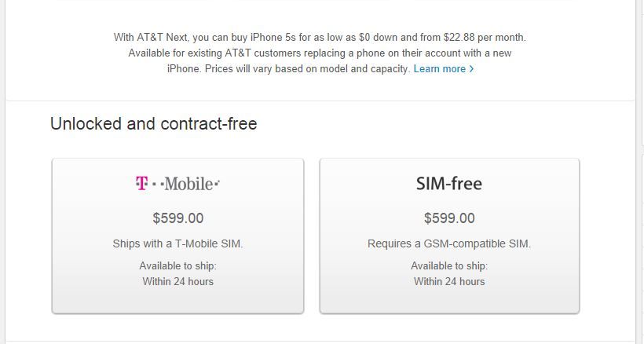The width and height of the screenshot is (644, 344).
Task: Click 'Requires a GSM-compatible SIM' text
Action: click(x=449, y=243)
